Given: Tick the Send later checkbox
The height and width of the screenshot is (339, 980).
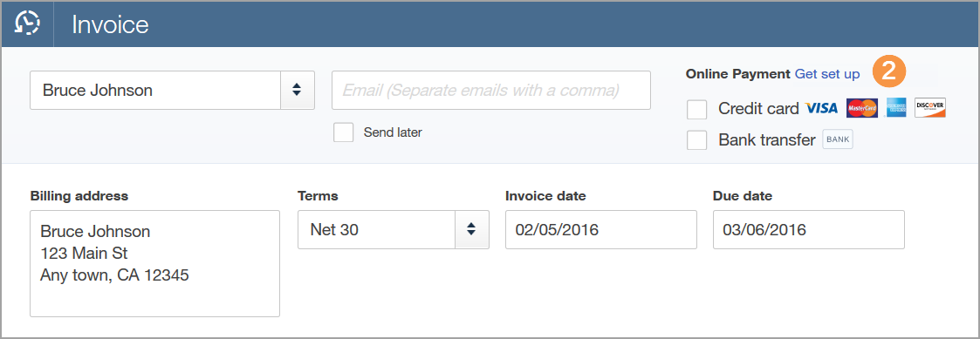Looking at the screenshot, I should [x=344, y=132].
